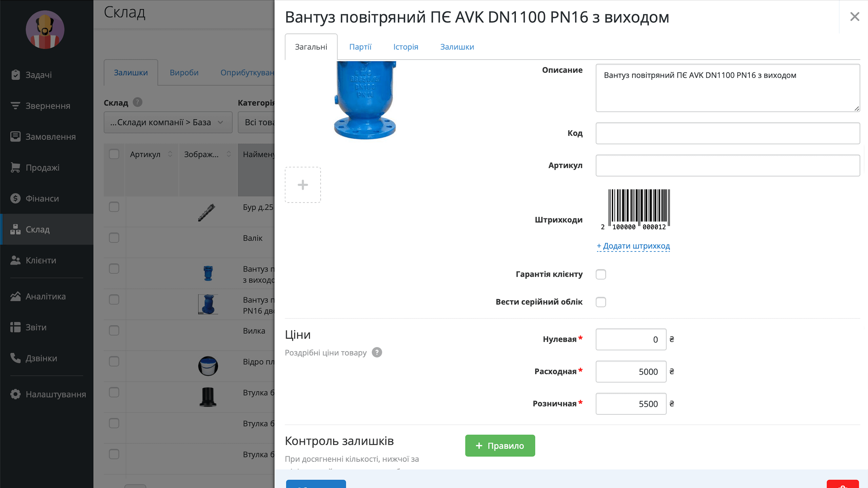The width and height of the screenshot is (868, 488).
Task: Edit the Нулевая price field
Action: click(x=631, y=339)
